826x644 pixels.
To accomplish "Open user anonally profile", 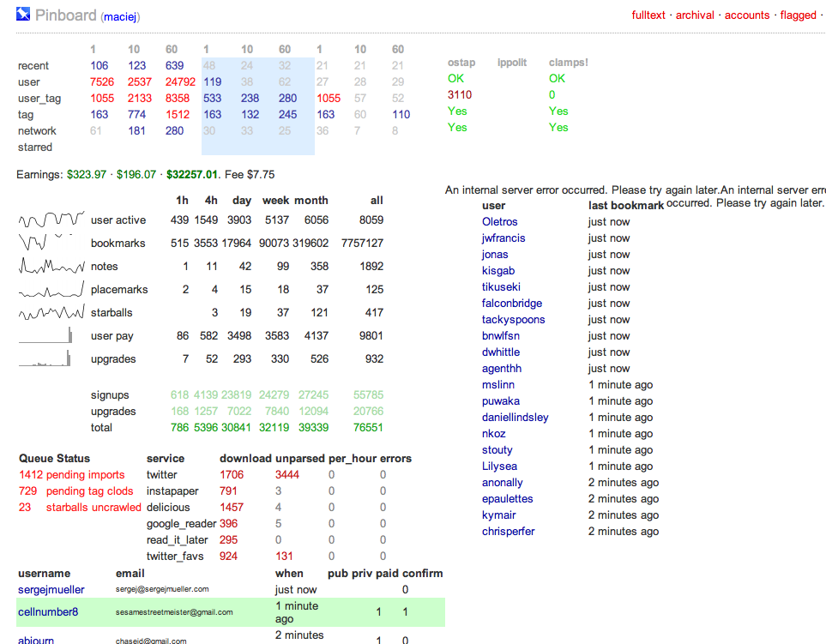I will click(x=503, y=483).
